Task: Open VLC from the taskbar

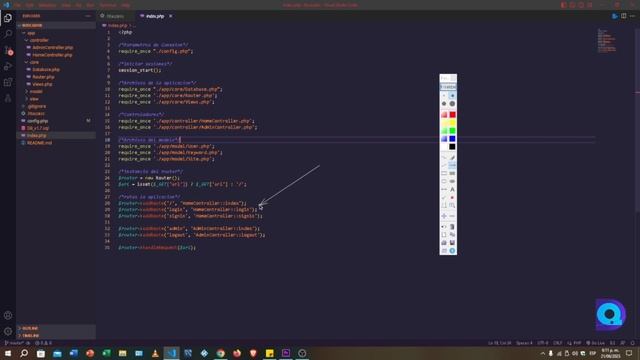Action: 155,353
